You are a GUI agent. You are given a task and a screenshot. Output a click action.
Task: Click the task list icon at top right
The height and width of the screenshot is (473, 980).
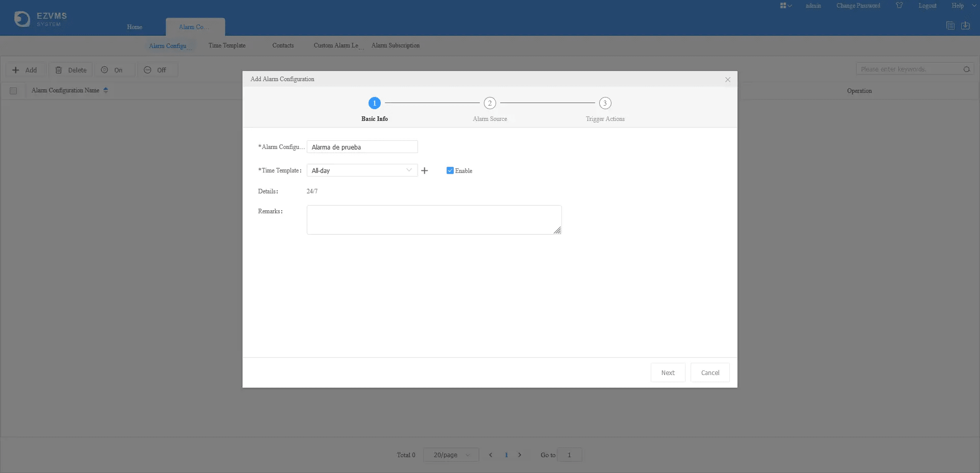pyautogui.click(x=950, y=26)
